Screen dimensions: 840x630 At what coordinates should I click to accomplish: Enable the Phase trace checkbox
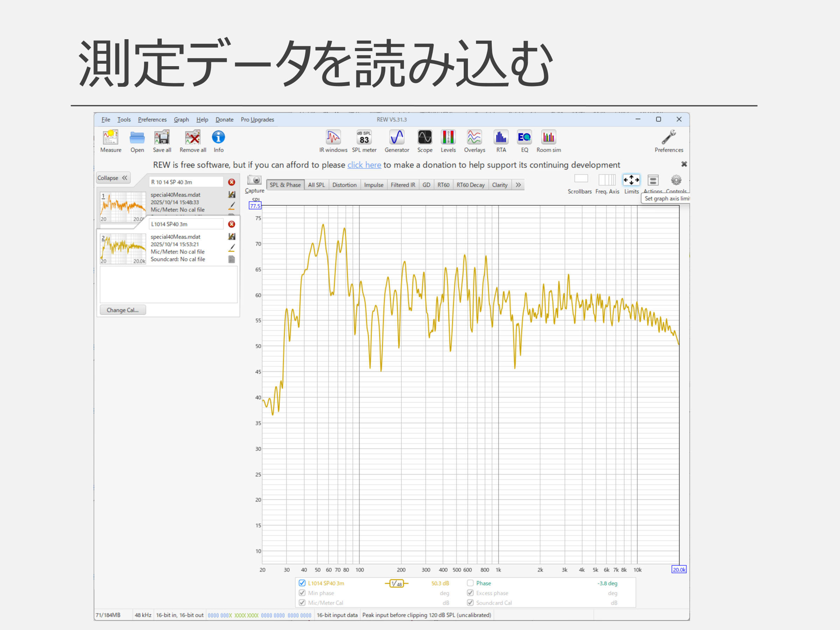pos(470,583)
